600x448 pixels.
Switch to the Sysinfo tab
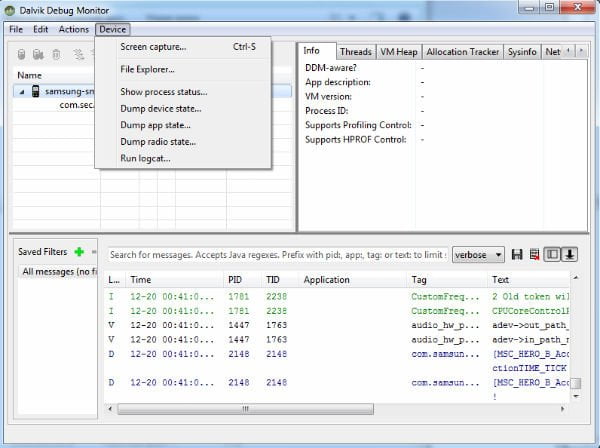(x=522, y=52)
